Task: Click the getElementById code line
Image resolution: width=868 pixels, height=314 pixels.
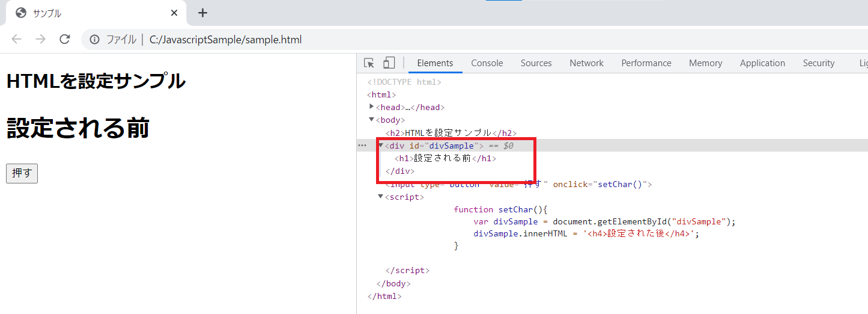Action: [604, 221]
